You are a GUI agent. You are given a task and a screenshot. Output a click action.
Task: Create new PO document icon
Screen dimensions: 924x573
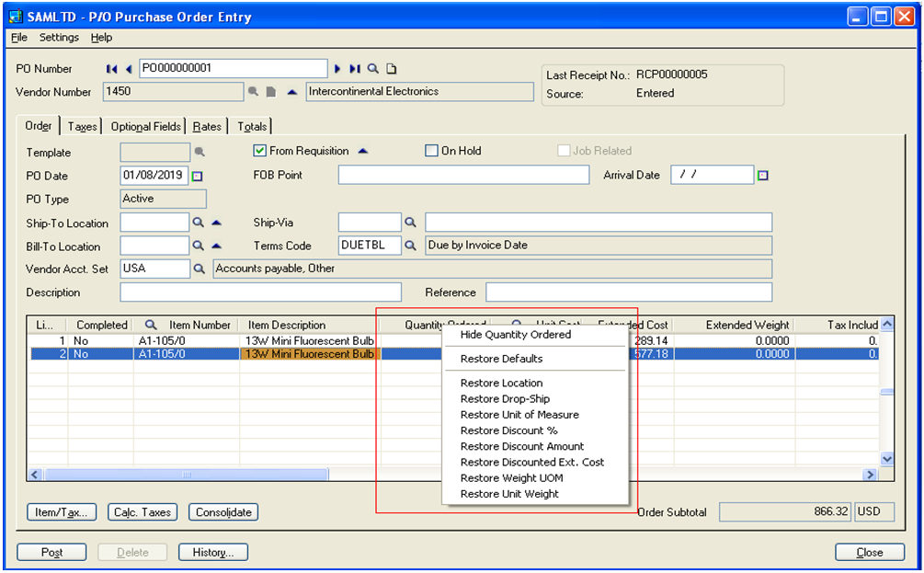click(392, 69)
